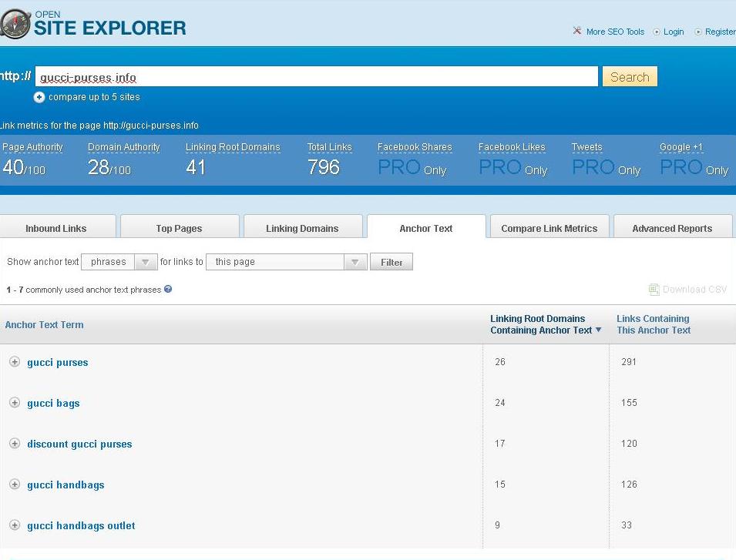736x560 pixels.
Task: Click the plus icon beside compare up to 5 sites
Action: tap(39, 97)
